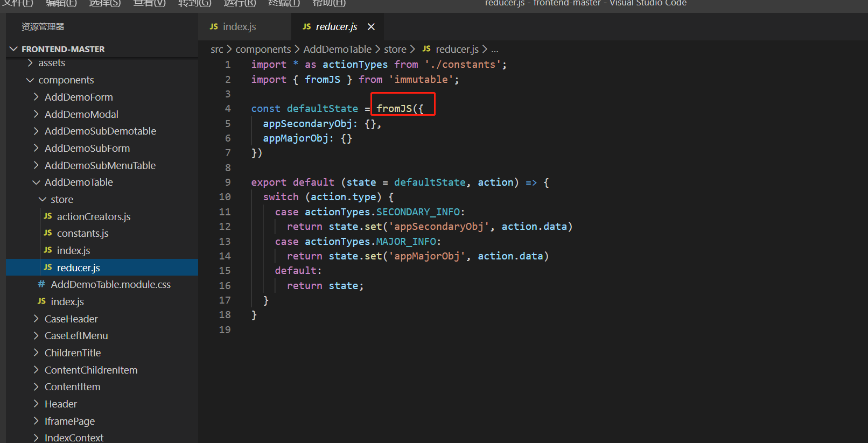Click JS icon of reducer.js in explorer
The image size is (868, 443).
tap(48, 268)
